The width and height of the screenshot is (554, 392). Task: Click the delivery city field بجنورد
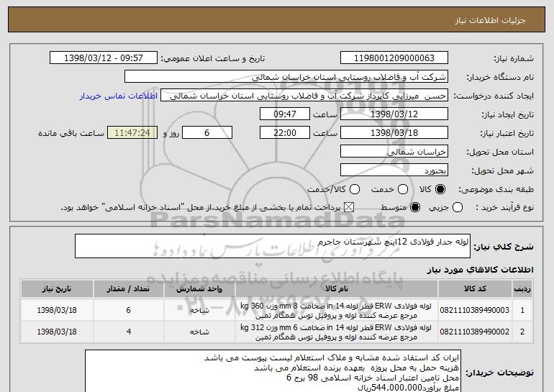coord(394,170)
